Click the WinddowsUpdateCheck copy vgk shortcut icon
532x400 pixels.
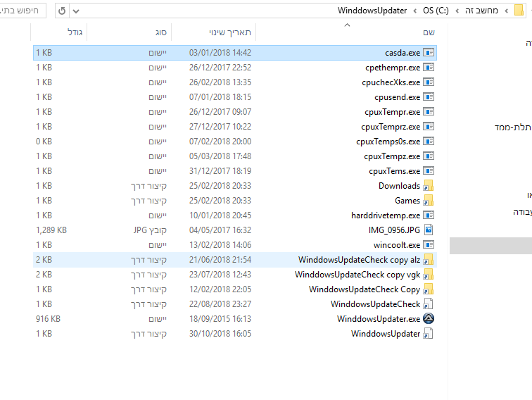[429, 275]
